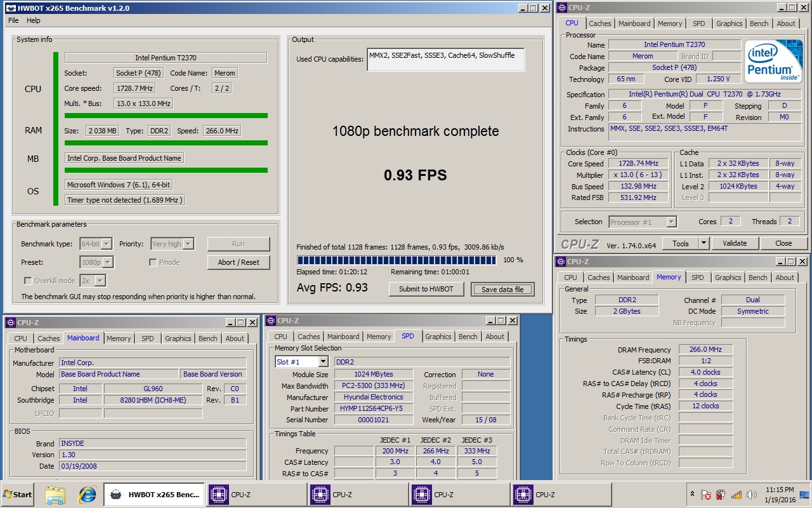Open the Help menu in HWBOT
The image size is (812, 508).
(x=34, y=20)
